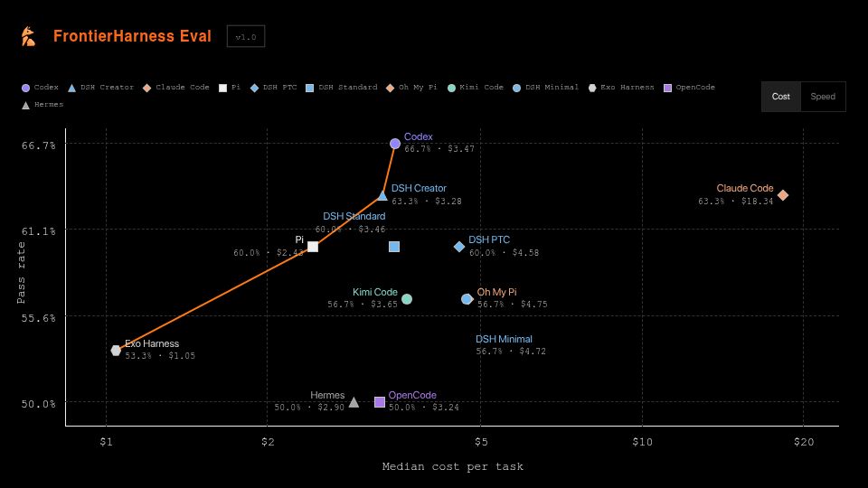Click the 'Median cost per task' axis title
Screen dimensions: 868x488
[x=453, y=466]
